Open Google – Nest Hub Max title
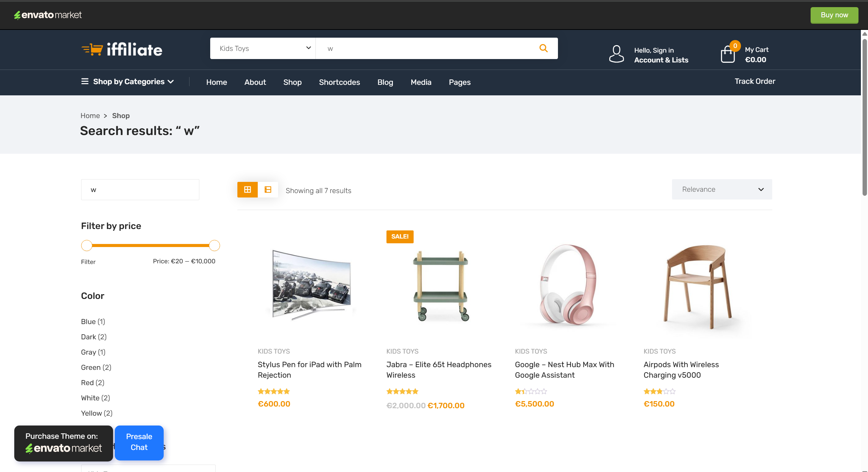868x472 pixels. pos(564,370)
